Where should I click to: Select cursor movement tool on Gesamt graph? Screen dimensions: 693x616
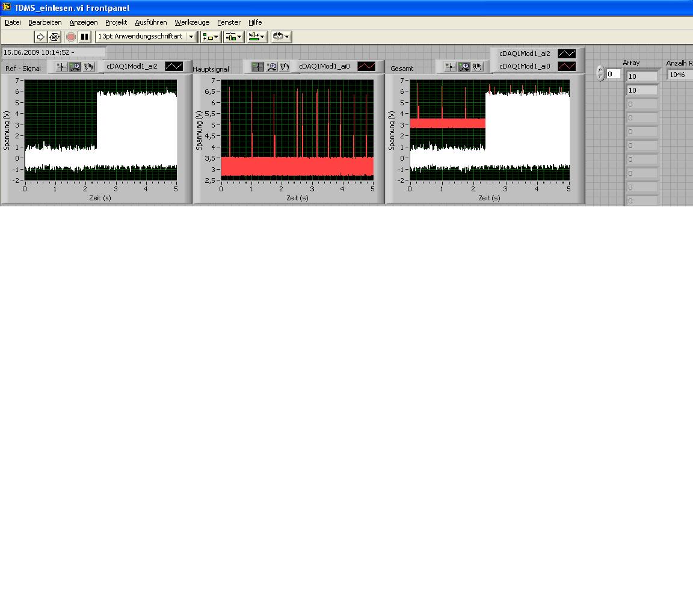point(450,67)
